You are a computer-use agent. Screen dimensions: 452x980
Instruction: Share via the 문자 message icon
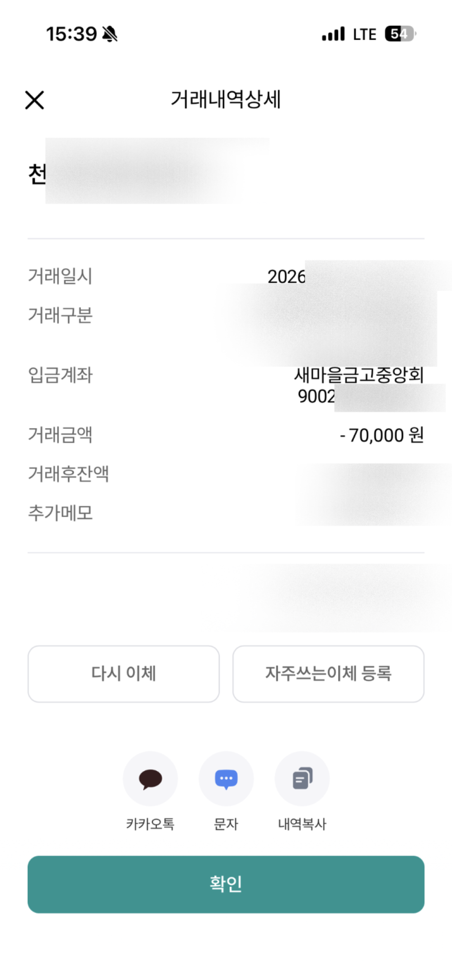[226, 778]
